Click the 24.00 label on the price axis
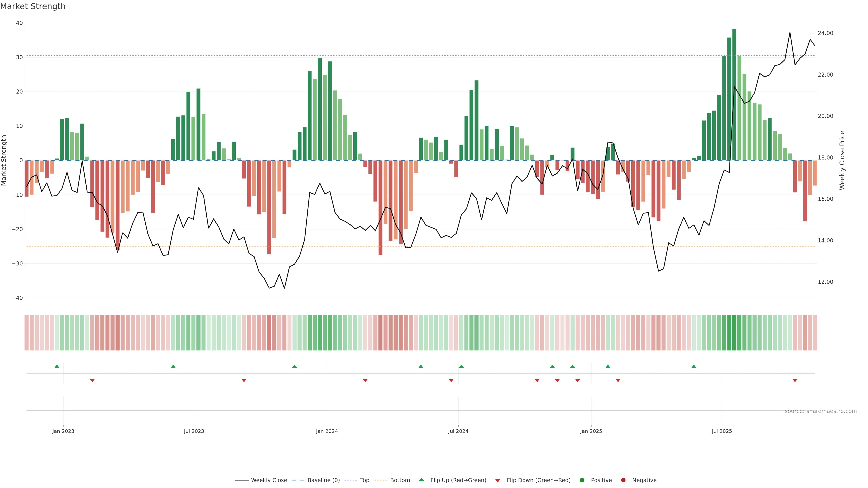 click(x=825, y=33)
